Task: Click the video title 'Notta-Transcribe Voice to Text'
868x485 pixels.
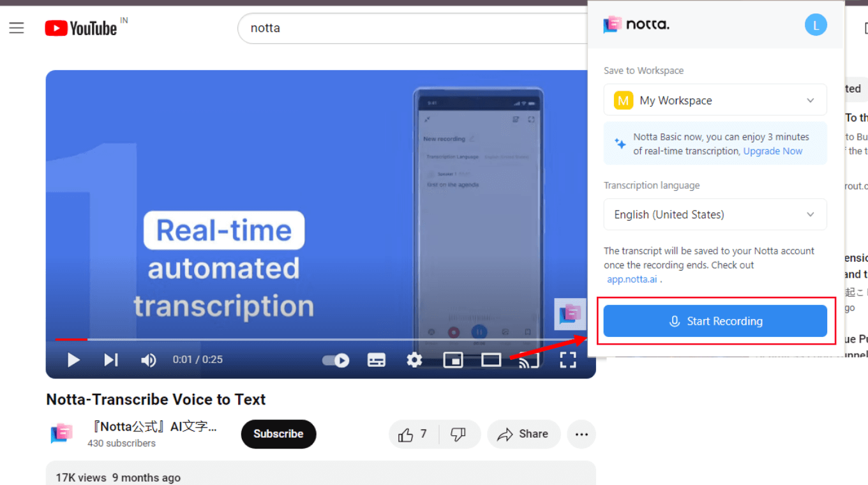Action: (x=156, y=399)
